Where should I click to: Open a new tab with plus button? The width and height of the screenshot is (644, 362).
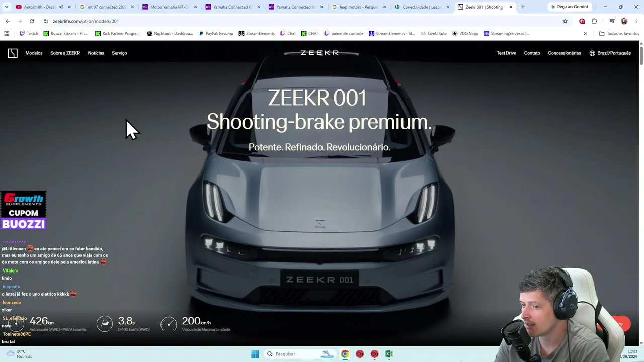tap(523, 7)
